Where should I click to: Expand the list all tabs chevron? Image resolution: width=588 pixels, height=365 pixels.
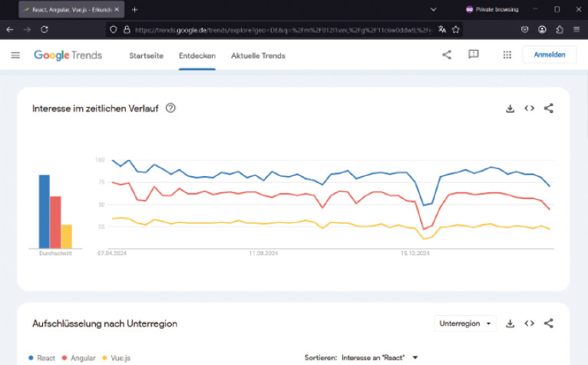[x=433, y=10]
